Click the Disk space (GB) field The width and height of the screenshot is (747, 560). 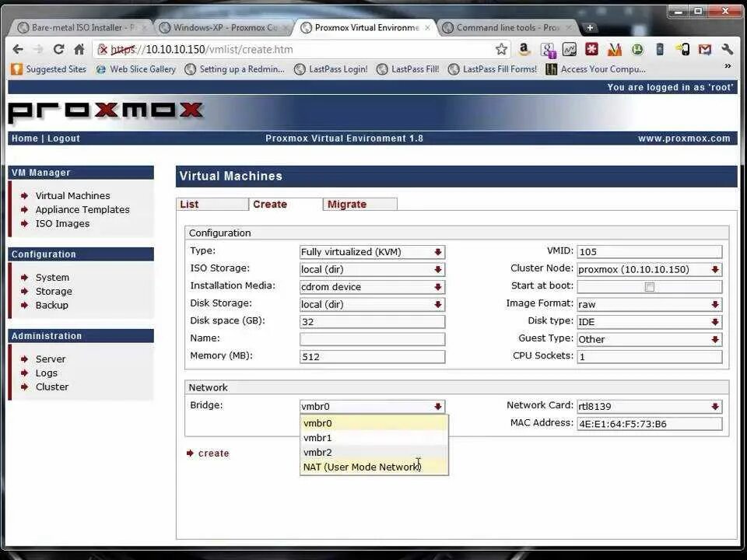372,322
